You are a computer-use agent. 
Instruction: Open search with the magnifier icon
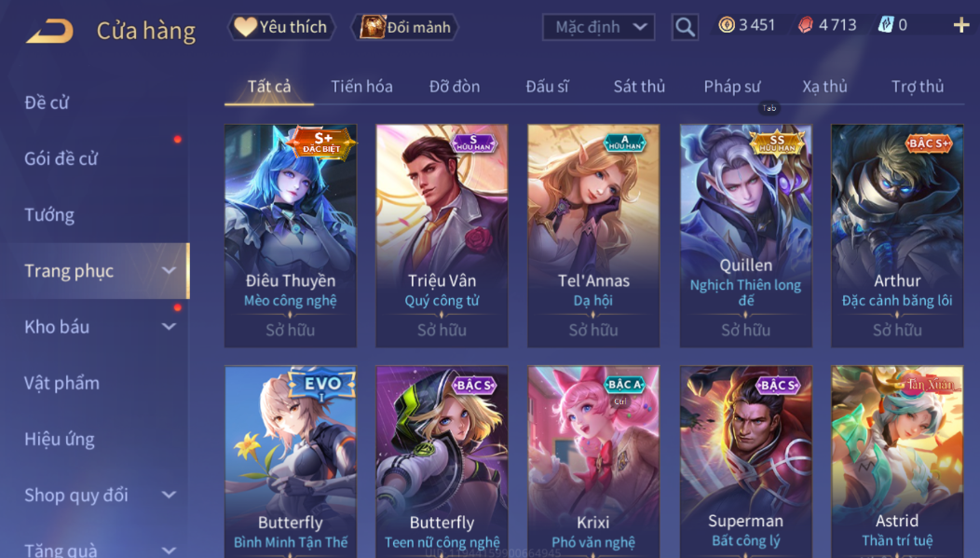tap(685, 27)
